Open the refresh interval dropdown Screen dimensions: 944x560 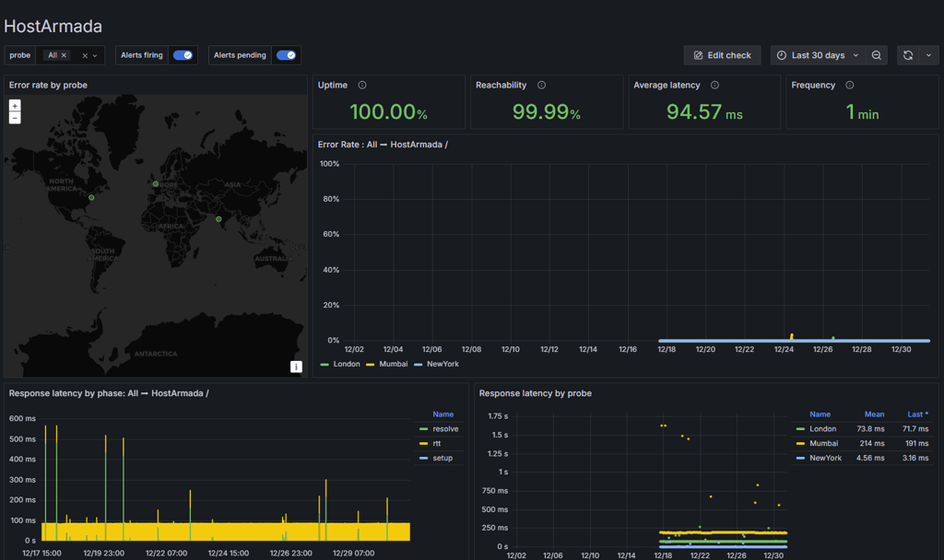[929, 55]
